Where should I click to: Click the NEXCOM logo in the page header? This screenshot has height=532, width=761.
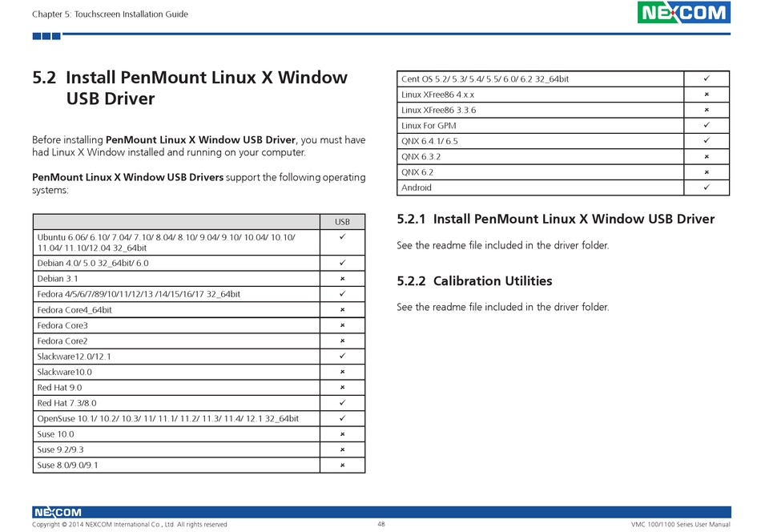click(x=683, y=12)
